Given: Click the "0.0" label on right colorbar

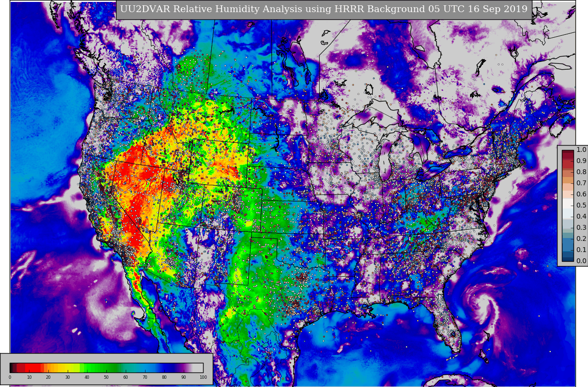Looking at the screenshot, I should pyautogui.click(x=581, y=261).
